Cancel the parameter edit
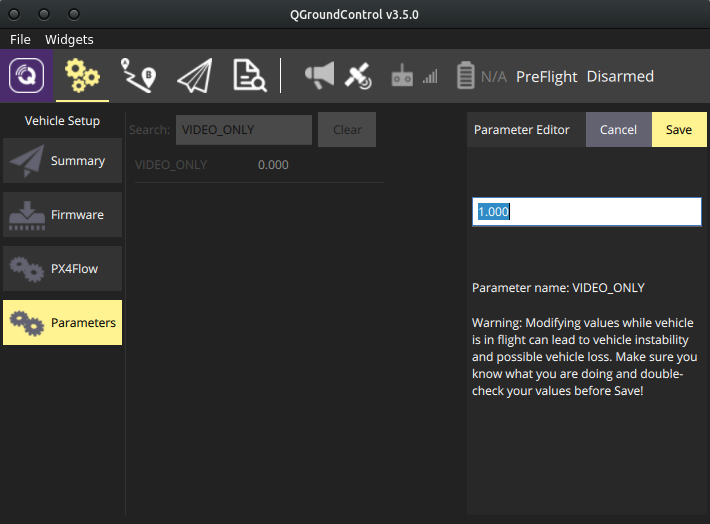The height and width of the screenshot is (524, 710). (619, 130)
